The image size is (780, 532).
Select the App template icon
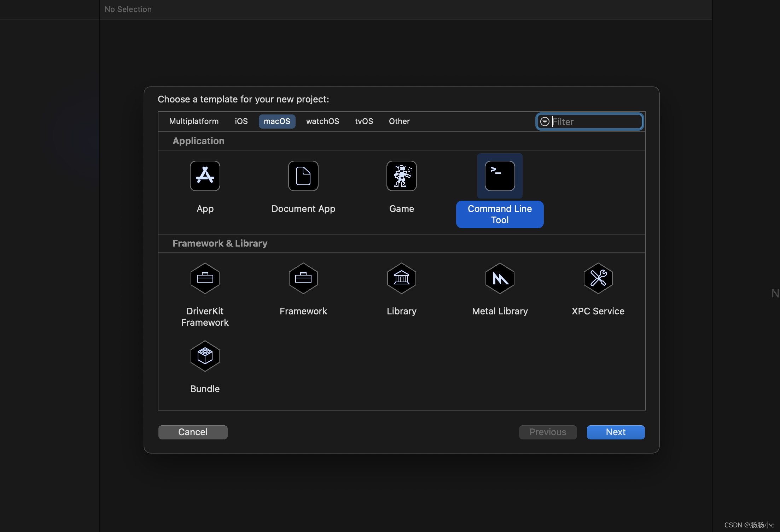(x=205, y=176)
